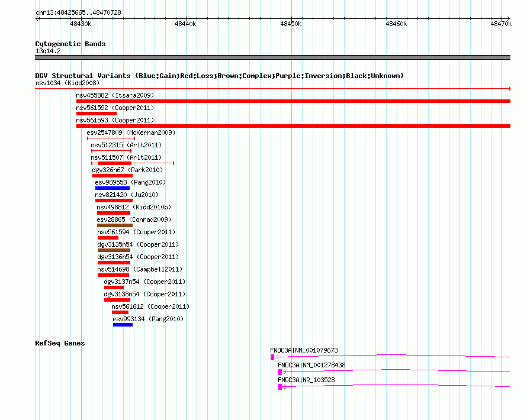
Task: Select the nsv455882 (Itsara2009) red bar
Action: point(293,101)
